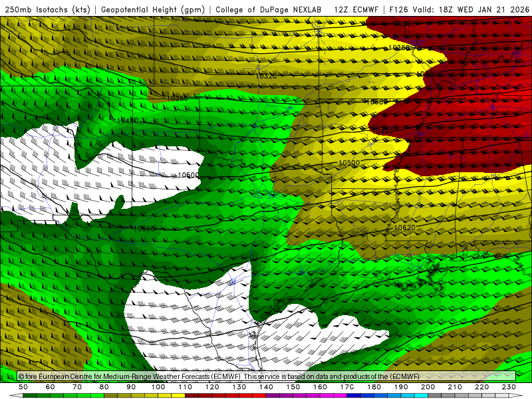Image resolution: width=532 pixels, height=399 pixels.
Task: Click colorbar value 200
Action: 428,387
